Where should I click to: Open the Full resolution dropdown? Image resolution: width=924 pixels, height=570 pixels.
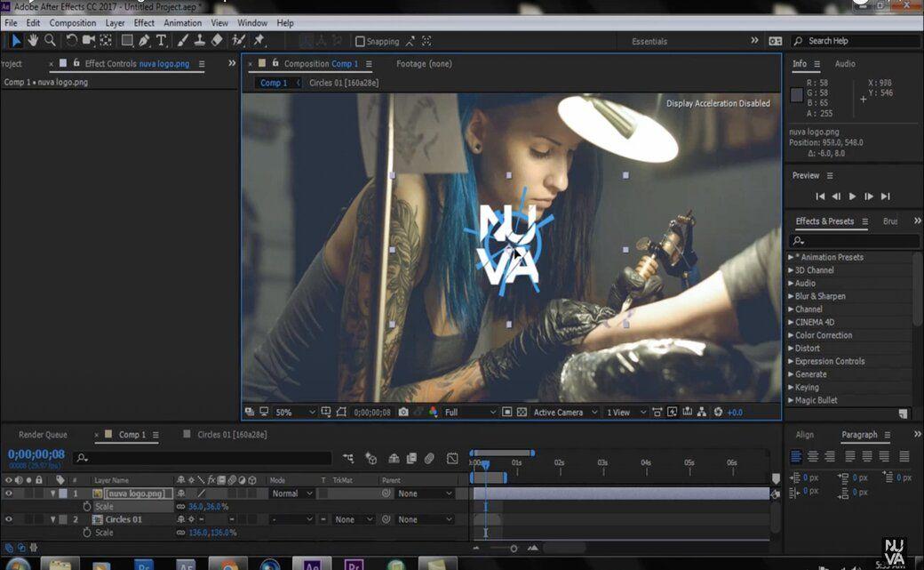[x=470, y=412]
